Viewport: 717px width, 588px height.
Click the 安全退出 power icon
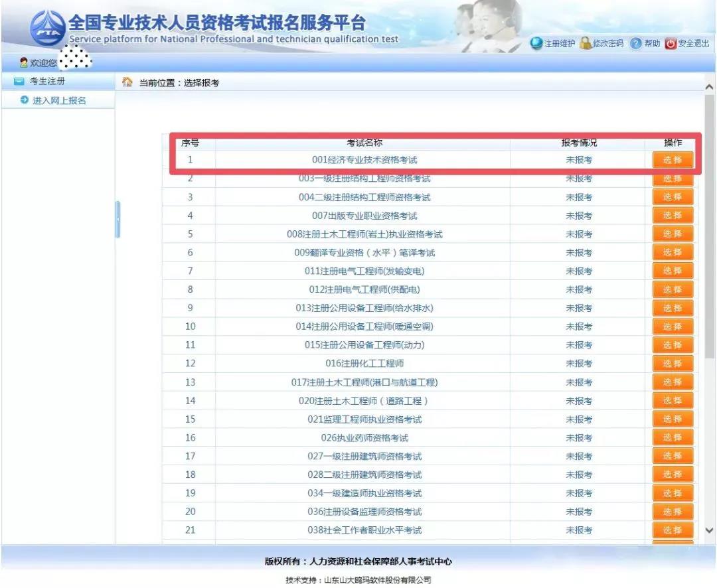pyautogui.click(x=671, y=43)
